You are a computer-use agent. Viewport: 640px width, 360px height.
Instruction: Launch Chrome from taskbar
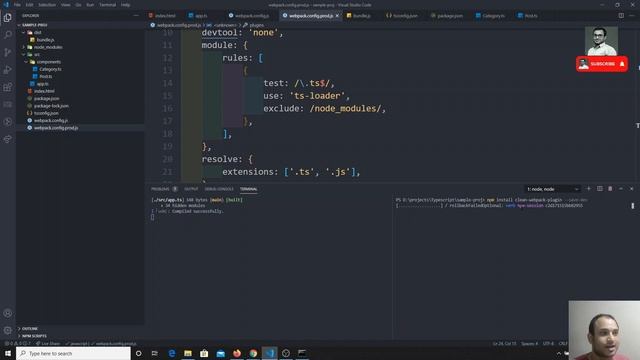[253, 353]
